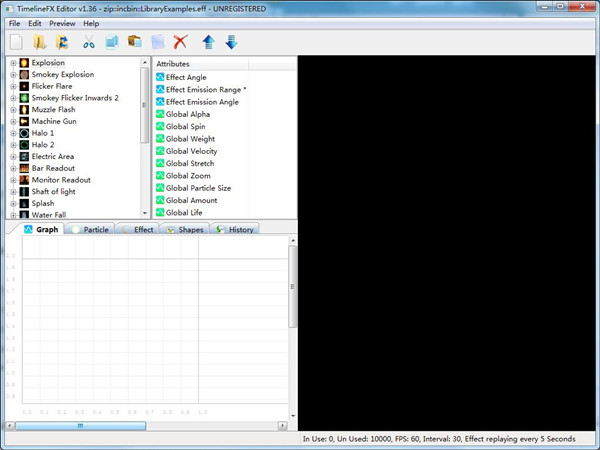Expand the Flicker Flare tree node
Viewport: 600px width, 450px height.
pos(13,86)
